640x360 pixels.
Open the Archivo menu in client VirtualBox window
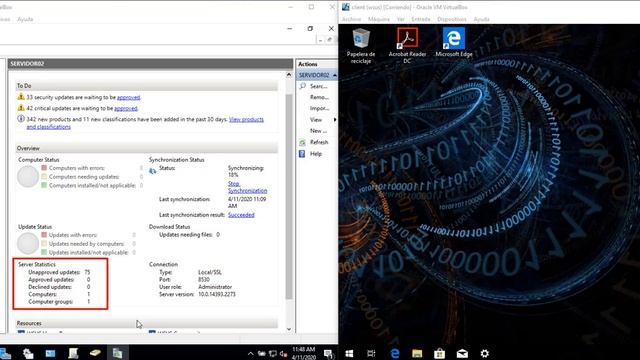(x=351, y=19)
